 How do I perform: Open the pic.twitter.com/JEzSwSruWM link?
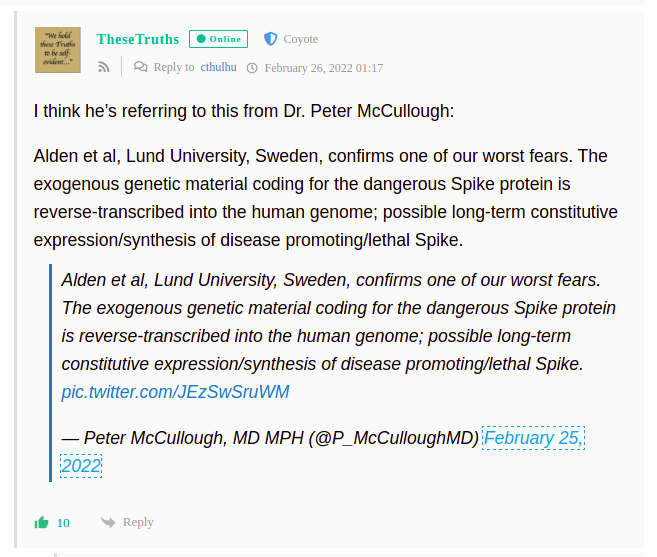[175, 392]
